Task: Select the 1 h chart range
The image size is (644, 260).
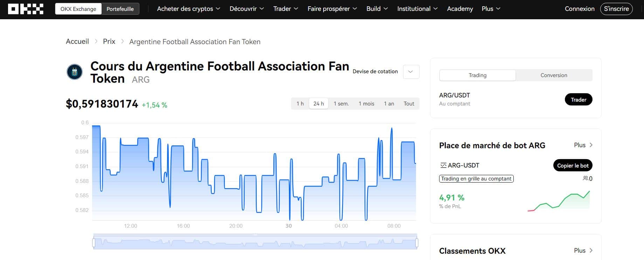Action: click(300, 104)
